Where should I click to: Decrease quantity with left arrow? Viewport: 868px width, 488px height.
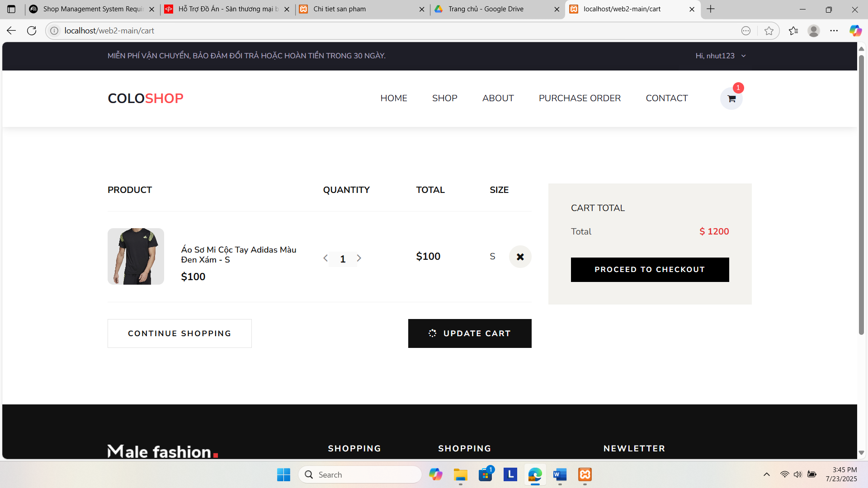point(325,258)
